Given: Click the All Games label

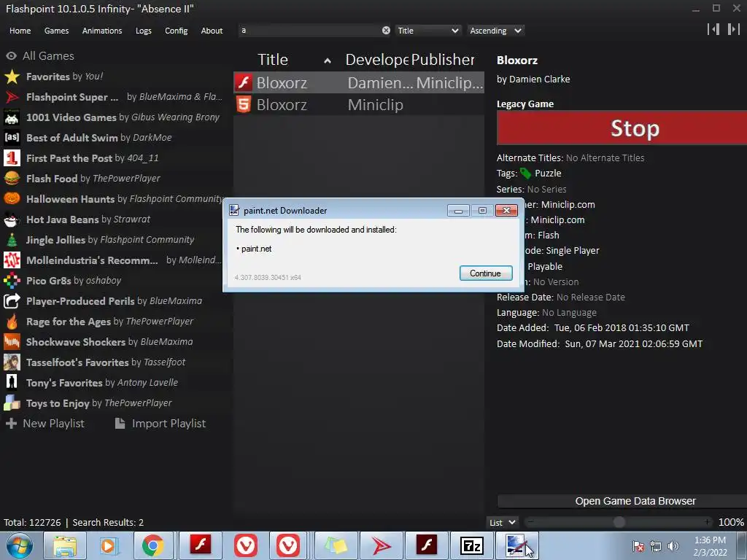Looking at the screenshot, I should [x=48, y=56].
